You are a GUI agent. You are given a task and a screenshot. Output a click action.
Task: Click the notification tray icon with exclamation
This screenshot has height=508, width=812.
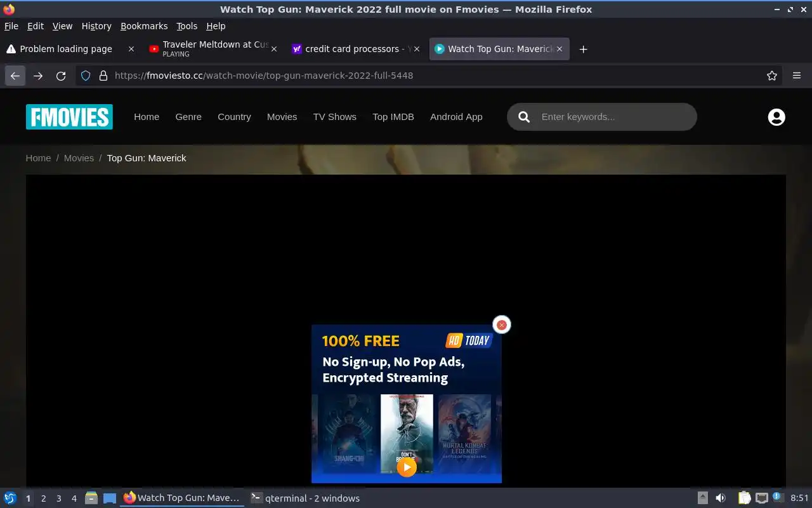778,497
